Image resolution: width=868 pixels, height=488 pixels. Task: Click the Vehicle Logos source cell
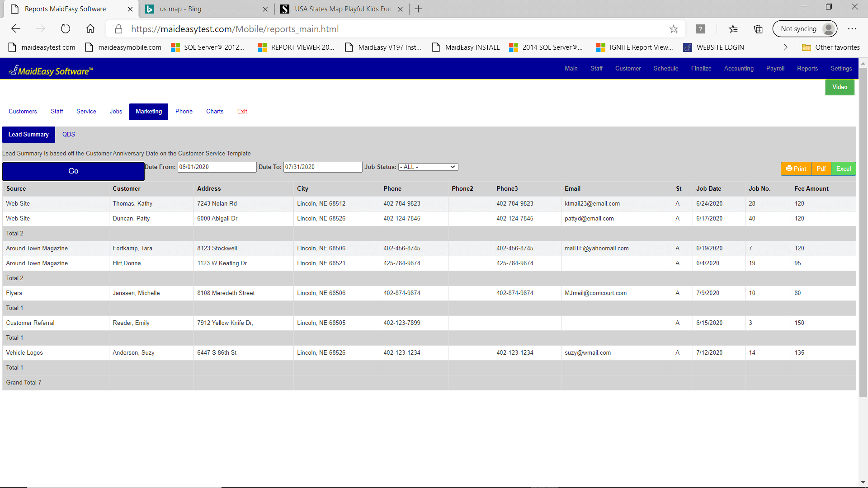pos(56,353)
